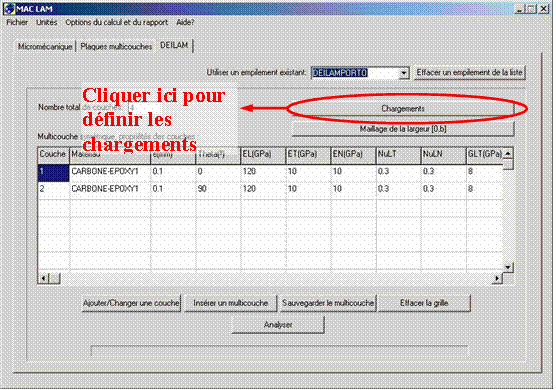556x390 pixels.
Task: Select the row 2 Couche cell
Action: pyautogui.click(x=54, y=190)
